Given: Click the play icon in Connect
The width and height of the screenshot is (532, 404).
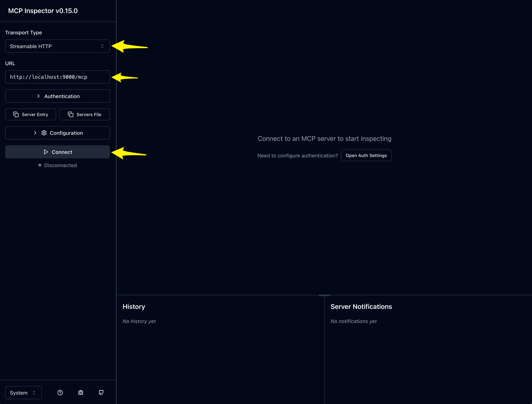Looking at the screenshot, I should [x=46, y=152].
